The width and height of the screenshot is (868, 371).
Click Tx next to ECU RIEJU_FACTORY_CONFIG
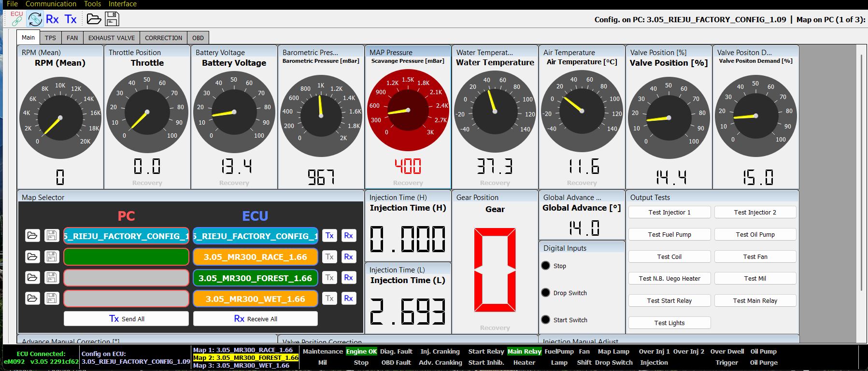point(329,235)
